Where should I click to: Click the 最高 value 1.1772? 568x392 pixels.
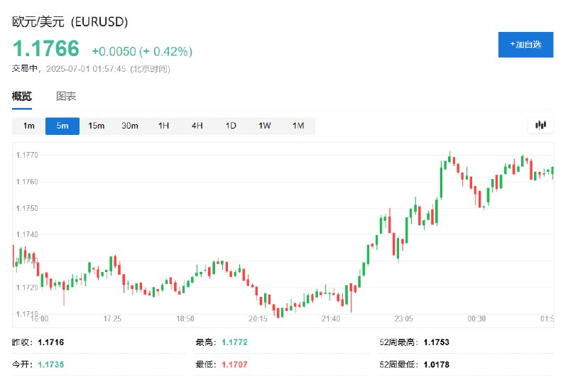tap(234, 342)
